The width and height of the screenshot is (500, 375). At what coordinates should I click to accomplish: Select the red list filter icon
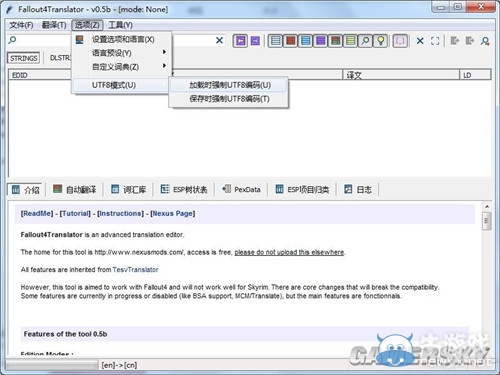[x=290, y=41]
